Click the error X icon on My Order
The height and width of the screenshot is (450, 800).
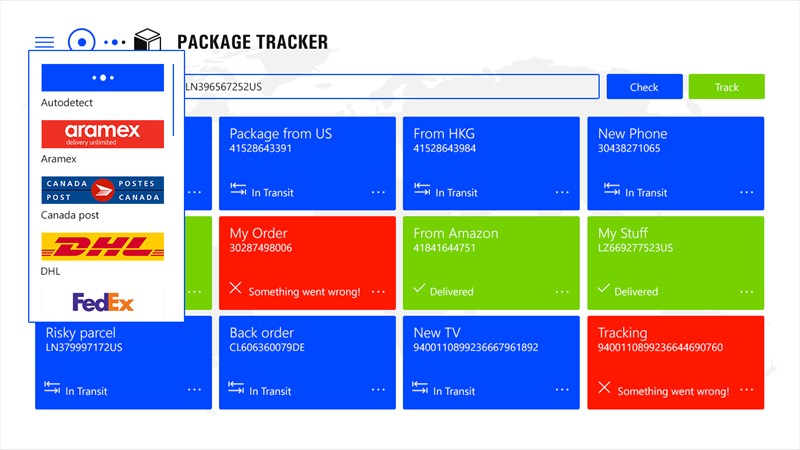[x=235, y=288]
